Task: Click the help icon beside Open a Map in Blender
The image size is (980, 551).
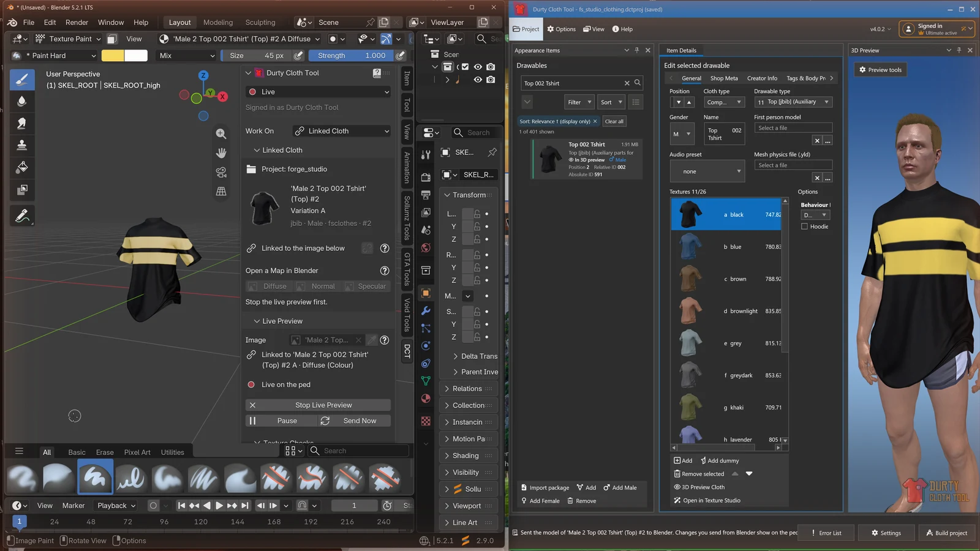Action: (385, 271)
